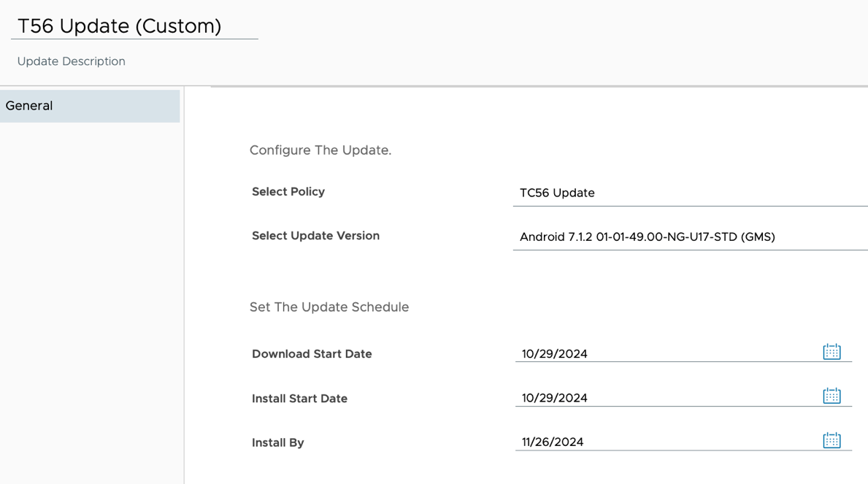Click the Download Start Date input field
Screen dimensions: 868x484
(664, 354)
